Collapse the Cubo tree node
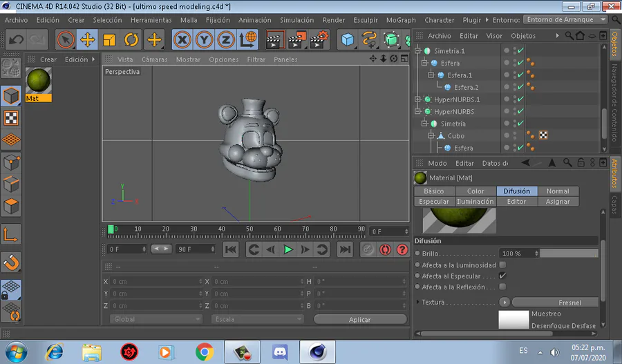The height and width of the screenshot is (364, 622). coord(431,135)
